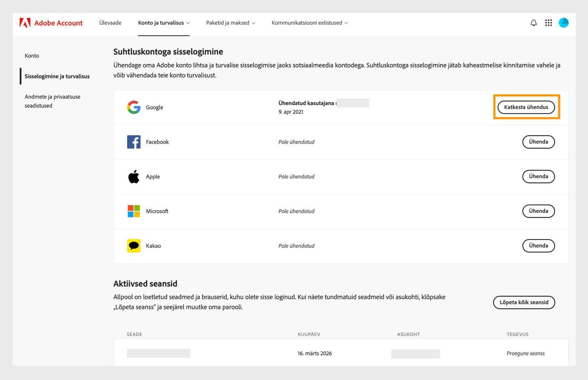This screenshot has width=588, height=380.
Task: Open the app grid launcher icon
Action: tap(548, 23)
